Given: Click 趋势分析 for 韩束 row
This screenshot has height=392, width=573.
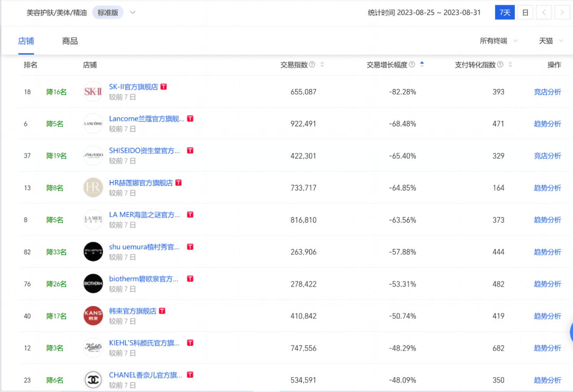Looking at the screenshot, I should pyautogui.click(x=548, y=316).
